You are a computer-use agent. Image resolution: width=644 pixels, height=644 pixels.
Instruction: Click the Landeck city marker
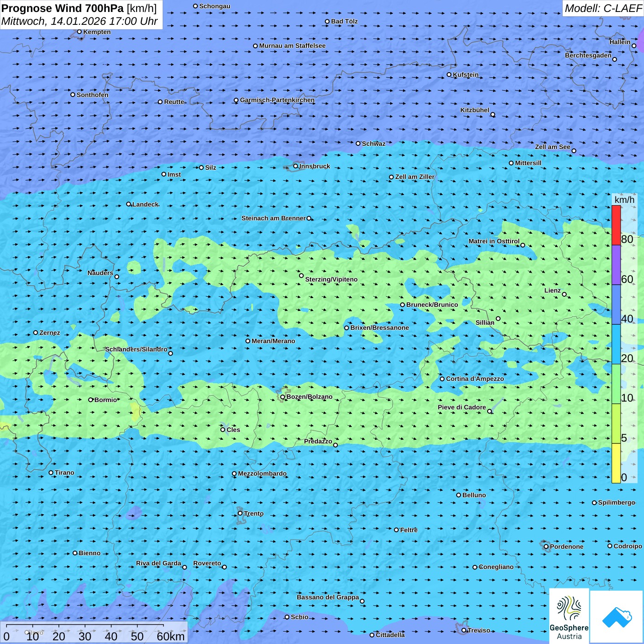[128, 204]
